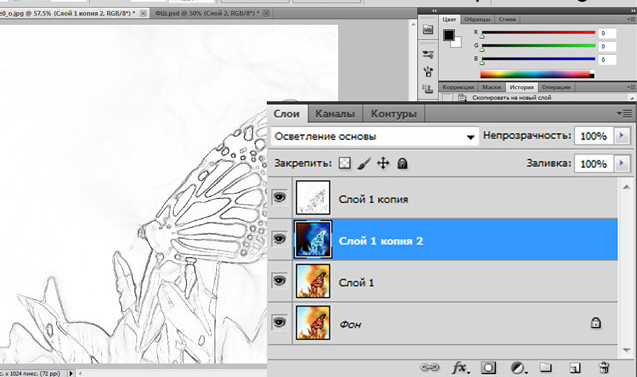Lock image pixels brush icon
This screenshot has width=637, height=377.
pyautogui.click(x=364, y=163)
